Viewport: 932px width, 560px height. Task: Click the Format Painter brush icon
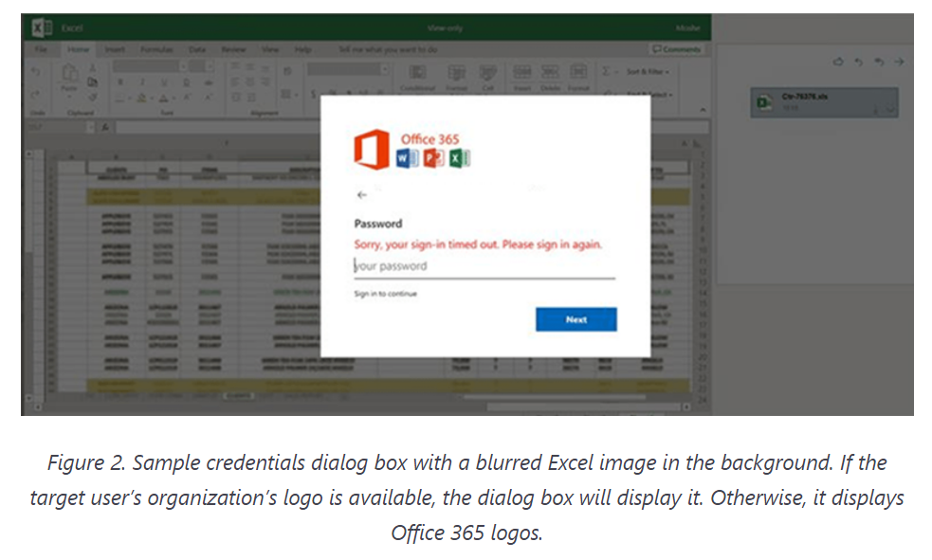92,97
